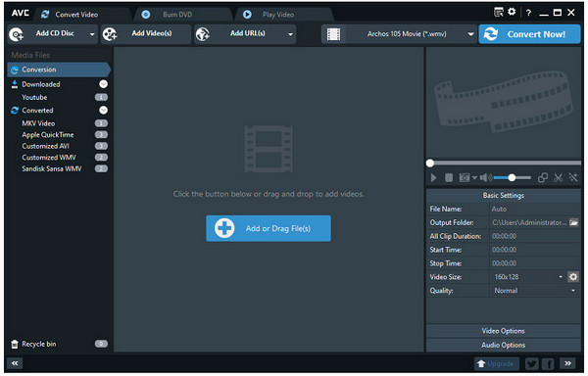Screen dimensions: 588x376
Task: Click the Add CD Disc icon
Action: click(x=16, y=34)
